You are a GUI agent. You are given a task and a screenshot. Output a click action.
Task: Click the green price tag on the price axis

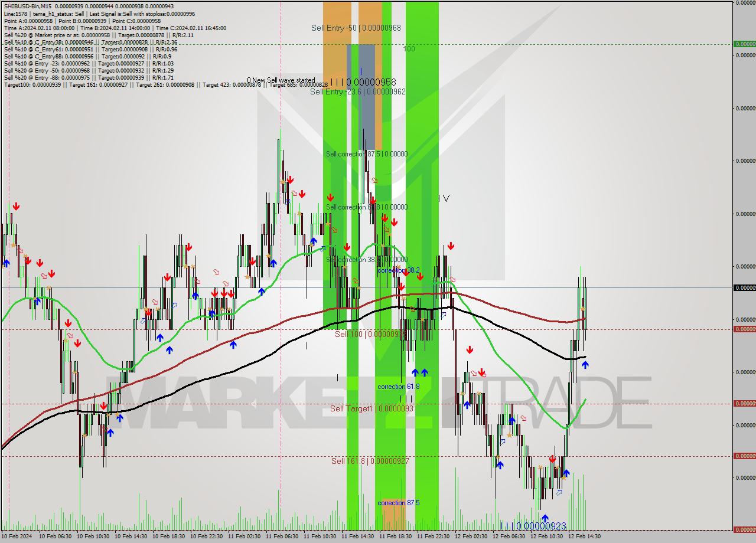744,44
